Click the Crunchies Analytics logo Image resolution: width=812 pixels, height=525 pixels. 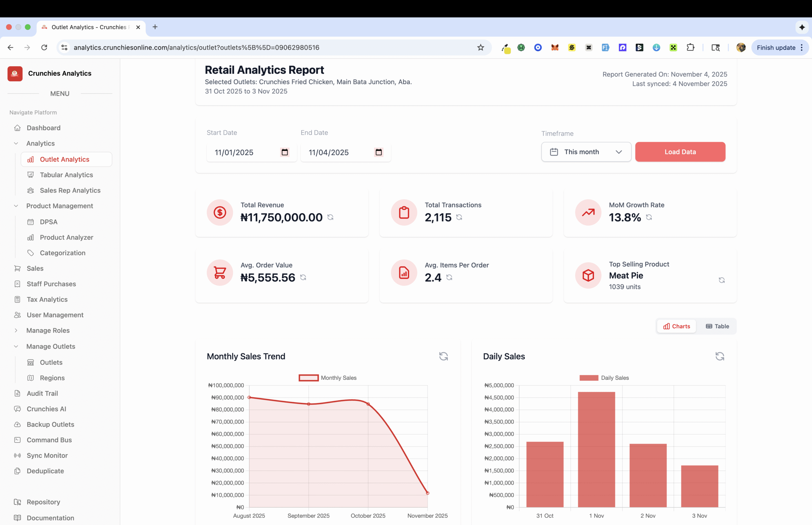15,73
